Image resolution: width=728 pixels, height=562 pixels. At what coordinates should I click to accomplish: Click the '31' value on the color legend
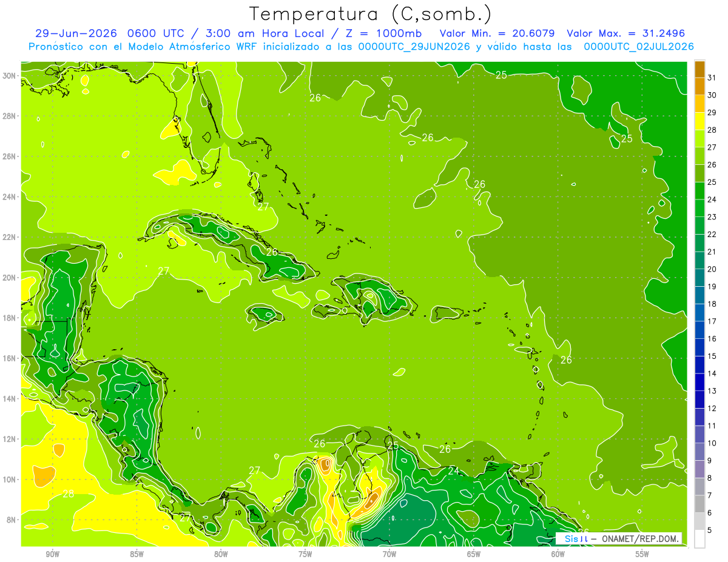click(712, 77)
